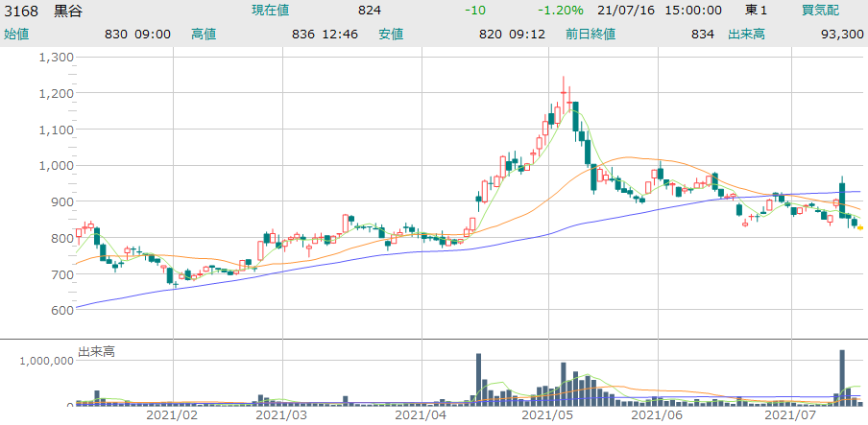The width and height of the screenshot is (868, 425).
Task: Click the -1.20% change percentage
Action: coord(560,11)
